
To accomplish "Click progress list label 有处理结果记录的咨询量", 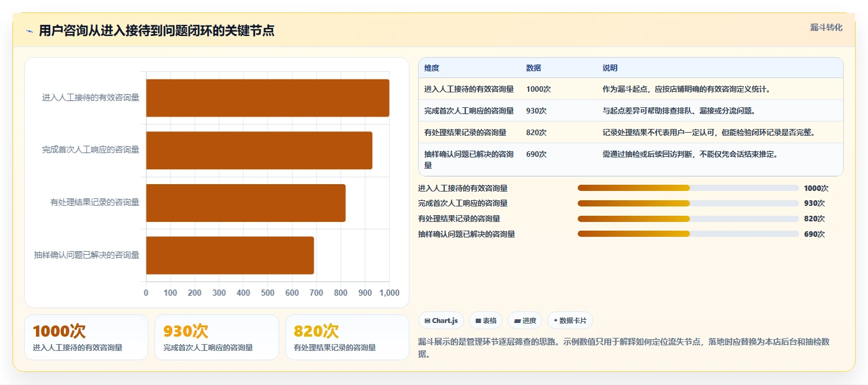I will pyautogui.click(x=459, y=219).
